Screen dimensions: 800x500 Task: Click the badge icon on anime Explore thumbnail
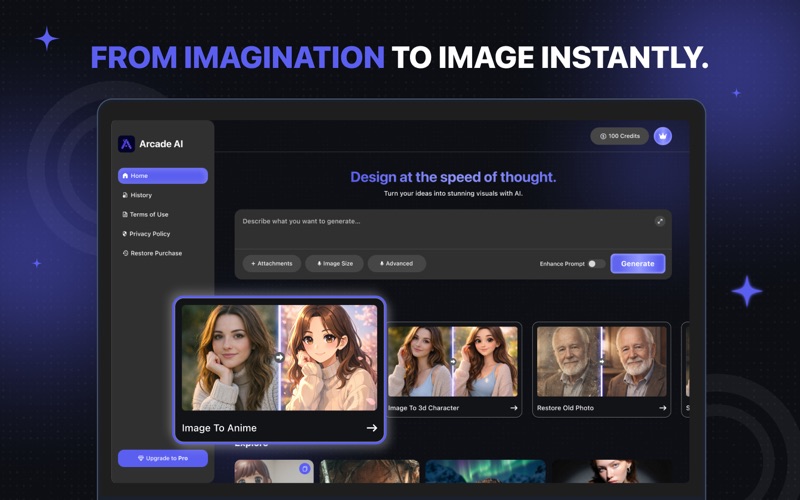[305, 468]
